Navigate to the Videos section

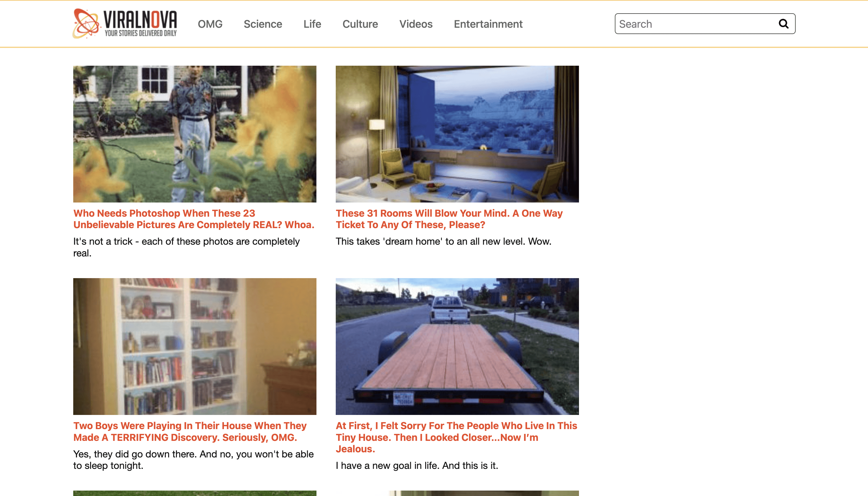point(416,24)
